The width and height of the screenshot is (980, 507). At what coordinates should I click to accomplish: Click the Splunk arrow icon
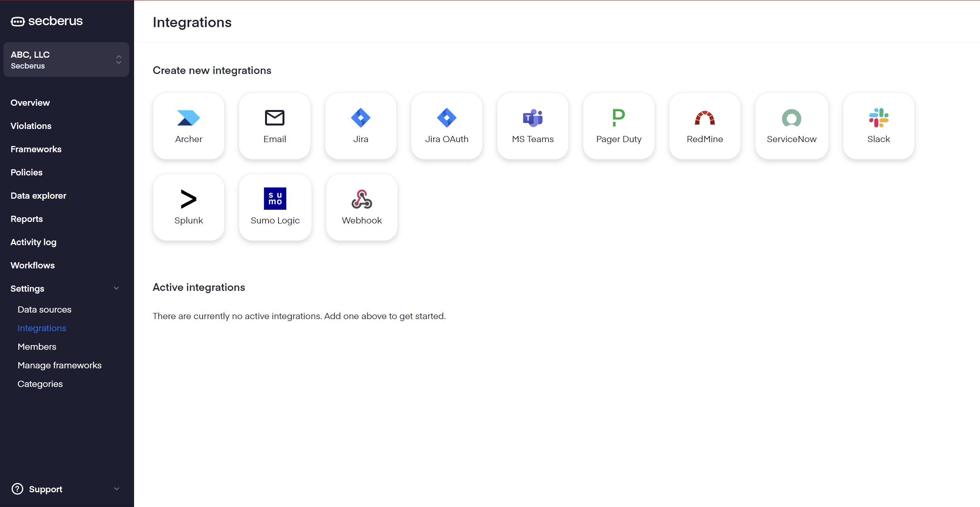[189, 199]
